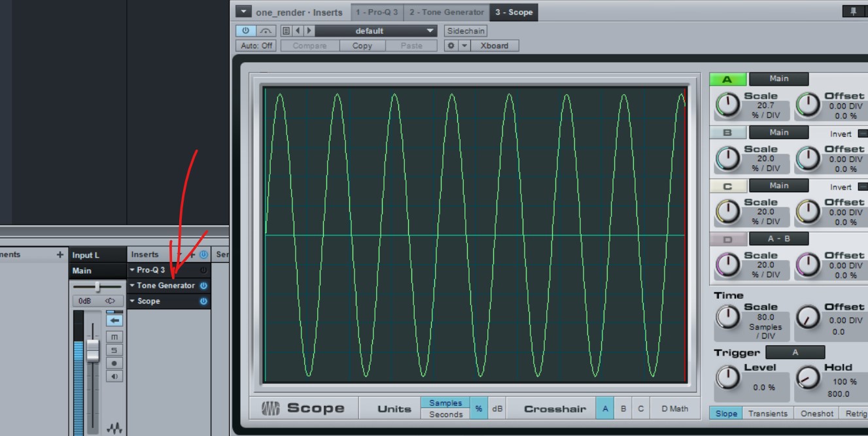Click channel C Offset knob
The height and width of the screenshot is (436, 868).
pos(808,212)
